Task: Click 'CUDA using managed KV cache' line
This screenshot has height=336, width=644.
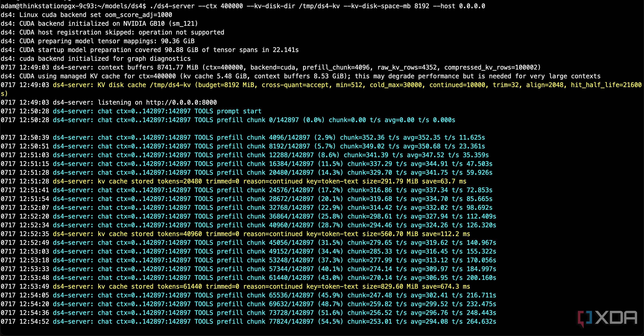Action: pyautogui.click(x=301, y=76)
